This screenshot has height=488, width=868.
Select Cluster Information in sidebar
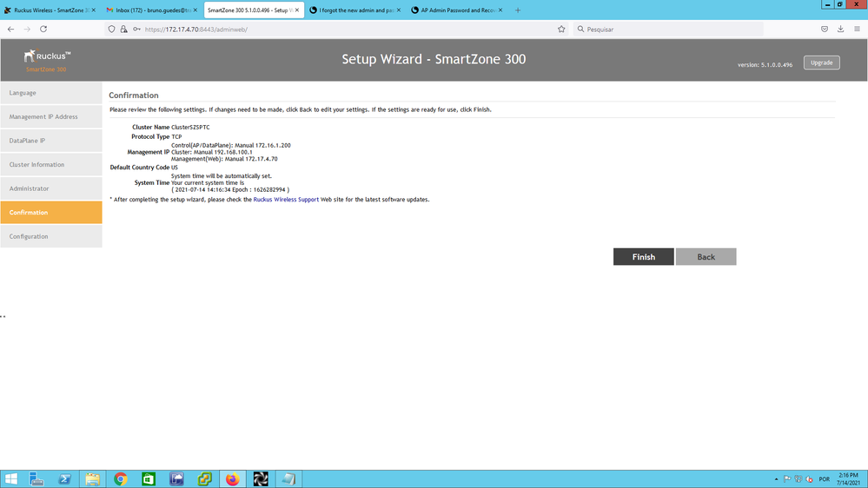tap(51, 165)
